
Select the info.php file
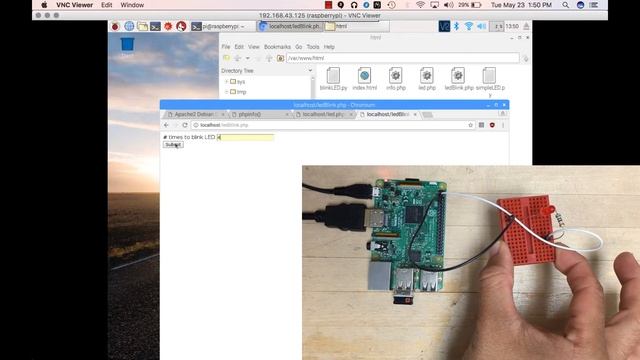(396, 79)
